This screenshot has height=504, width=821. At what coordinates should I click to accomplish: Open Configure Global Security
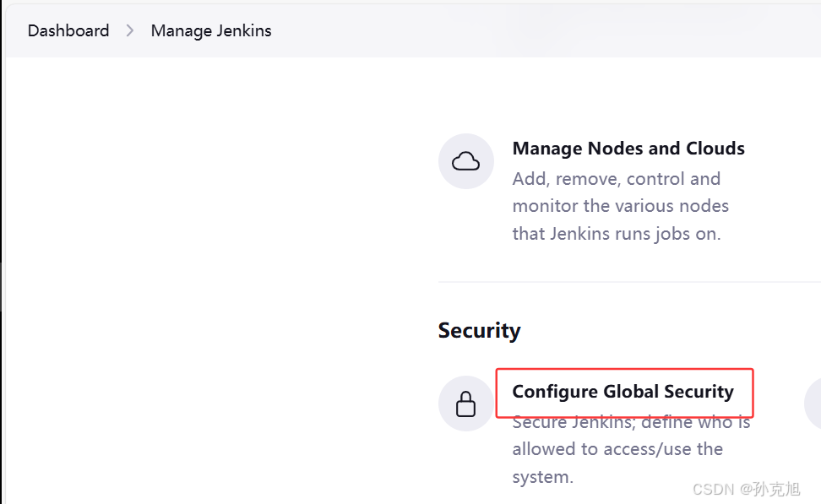click(x=623, y=392)
